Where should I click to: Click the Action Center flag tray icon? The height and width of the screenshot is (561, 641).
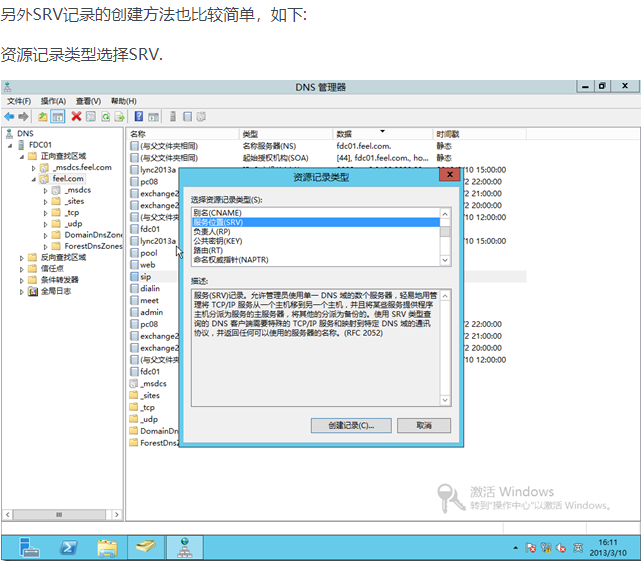[x=531, y=548]
